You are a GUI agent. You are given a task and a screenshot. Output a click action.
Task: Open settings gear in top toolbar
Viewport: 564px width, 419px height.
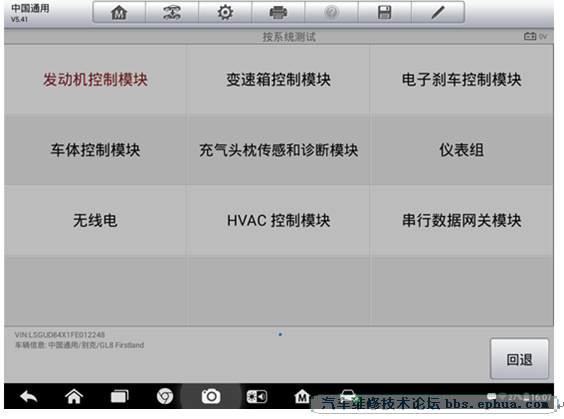(x=225, y=13)
